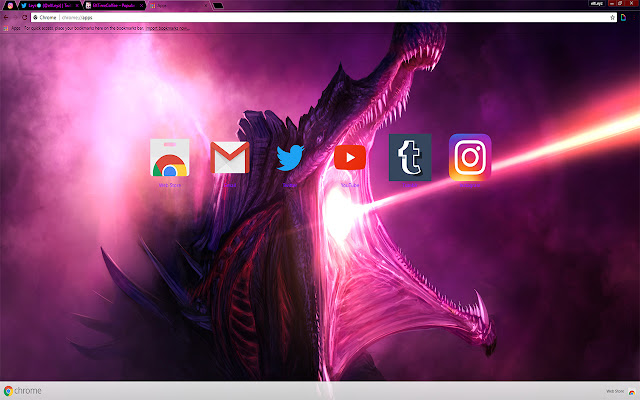Click the "Import bookmarks now..." link

(x=167, y=28)
